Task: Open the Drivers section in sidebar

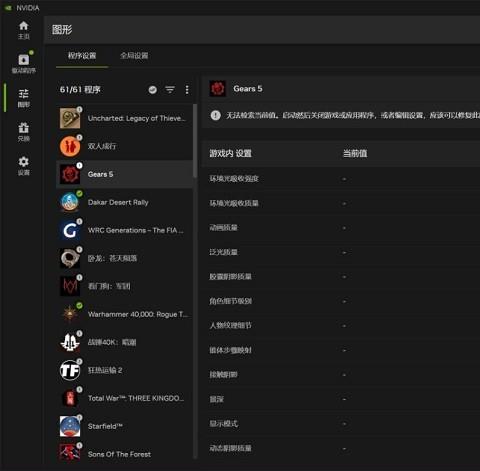Action: click(x=23, y=63)
